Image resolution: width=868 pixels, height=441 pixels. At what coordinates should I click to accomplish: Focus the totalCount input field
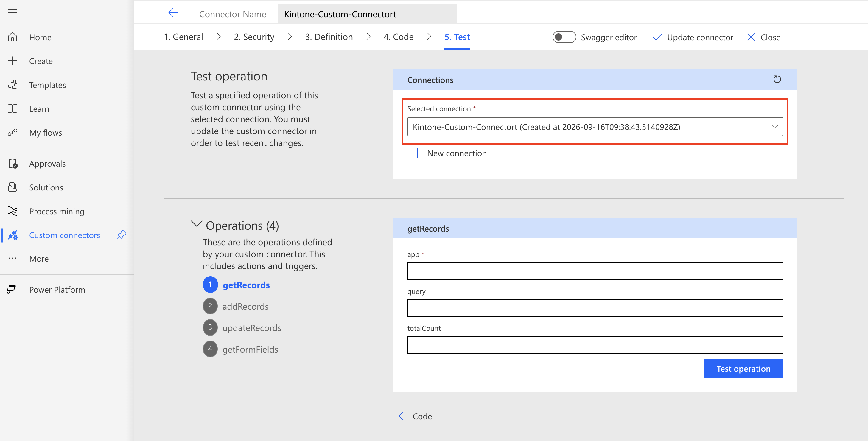pyautogui.click(x=595, y=345)
